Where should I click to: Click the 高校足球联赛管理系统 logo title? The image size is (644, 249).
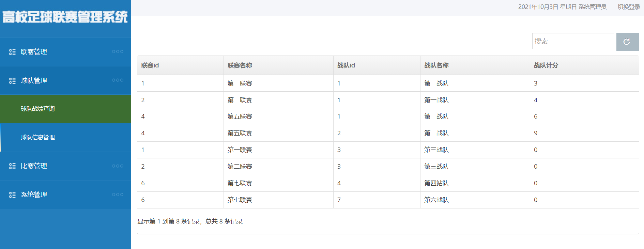tap(65, 17)
